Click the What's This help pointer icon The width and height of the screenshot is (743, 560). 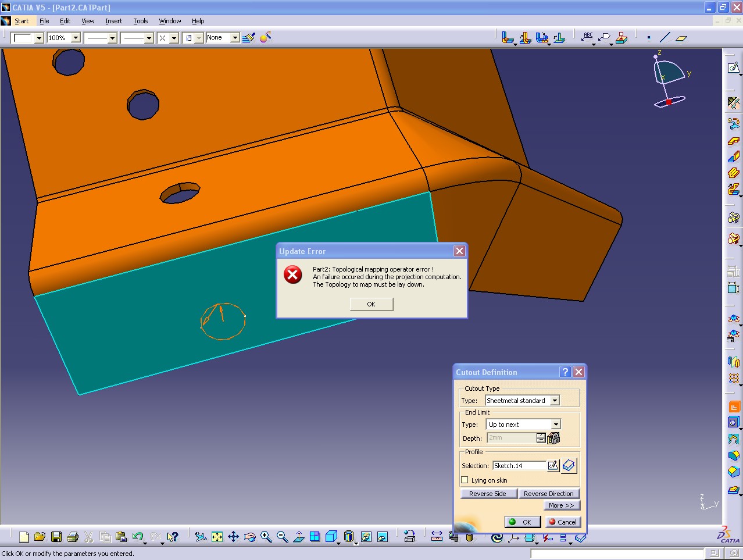pyautogui.click(x=172, y=537)
